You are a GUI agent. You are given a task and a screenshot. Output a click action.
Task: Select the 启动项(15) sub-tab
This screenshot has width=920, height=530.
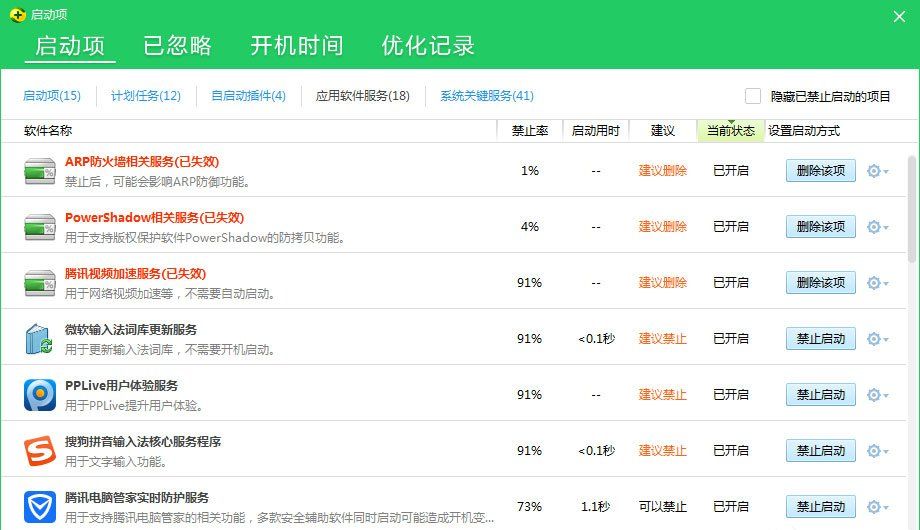[x=52, y=96]
